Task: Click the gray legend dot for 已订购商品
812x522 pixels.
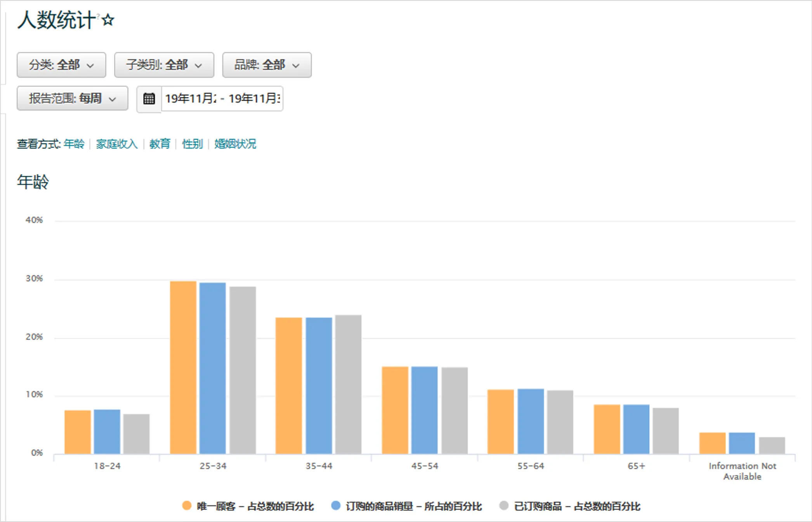Action: click(x=503, y=506)
